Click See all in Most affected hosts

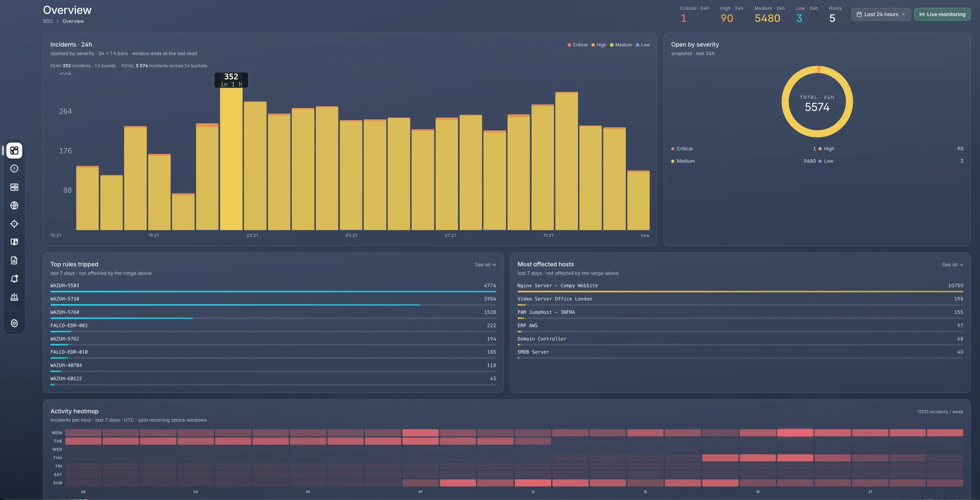pyautogui.click(x=952, y=265)
